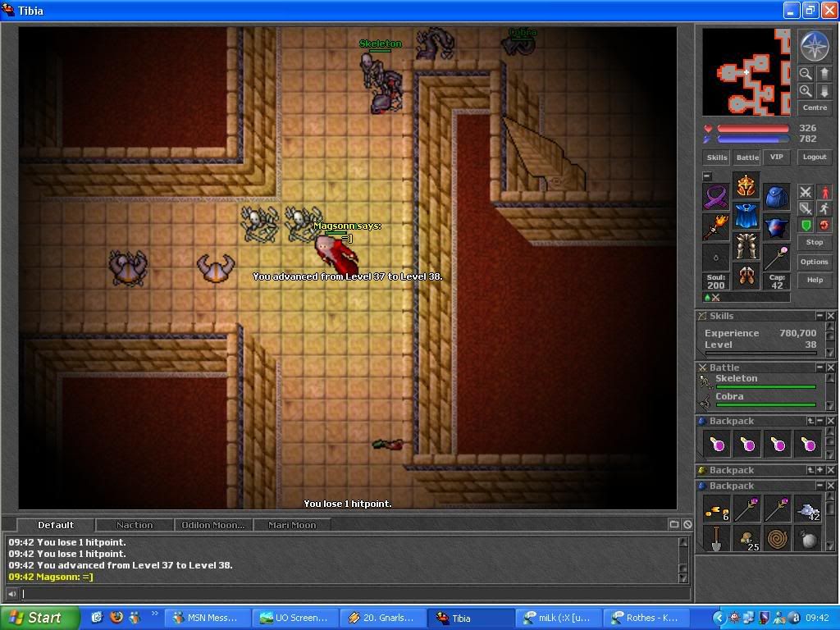Go up one level in middle Backpack
The width and height of the screenshot is (840, 630).
point(810,470)
